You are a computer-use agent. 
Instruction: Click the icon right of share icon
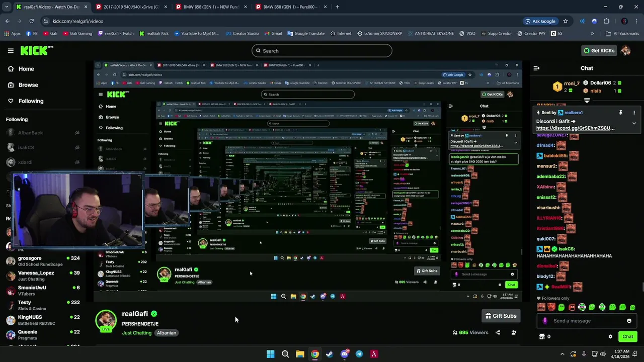coord(514,332)
